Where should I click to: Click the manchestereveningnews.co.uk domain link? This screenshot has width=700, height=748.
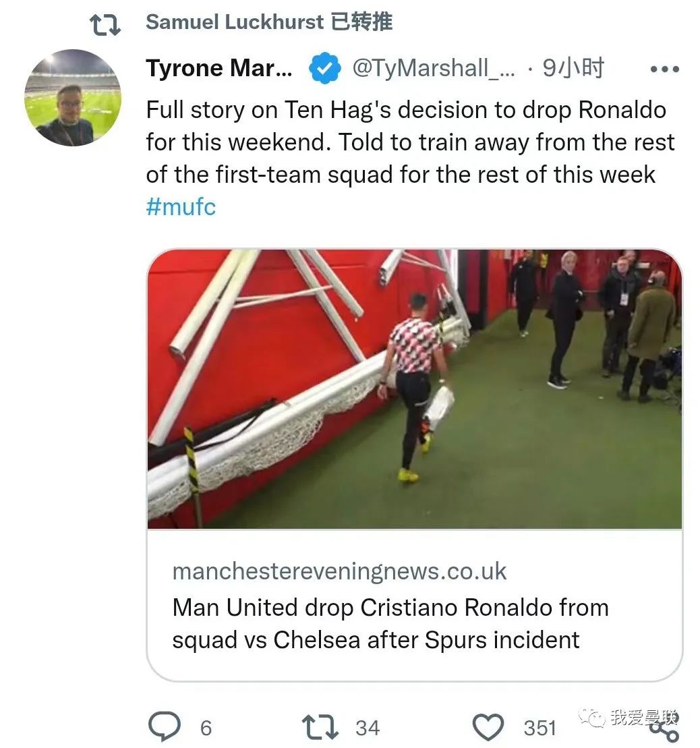(x=339, y=572)
